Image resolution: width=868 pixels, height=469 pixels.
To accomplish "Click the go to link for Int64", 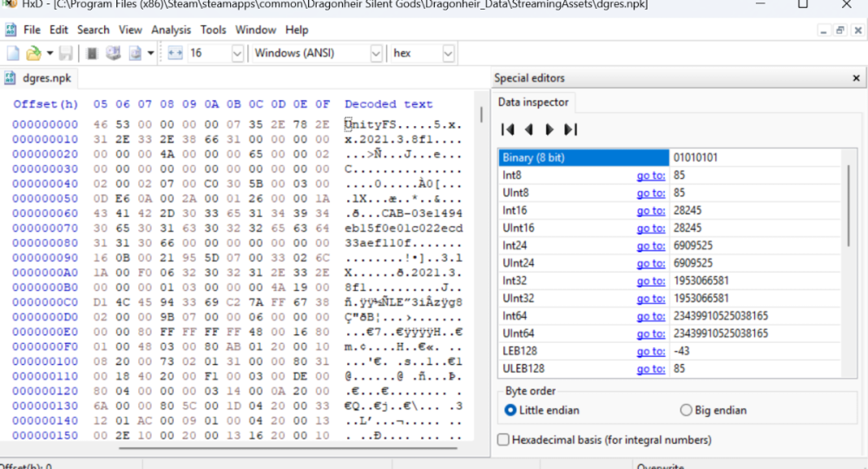I will 650,316.
